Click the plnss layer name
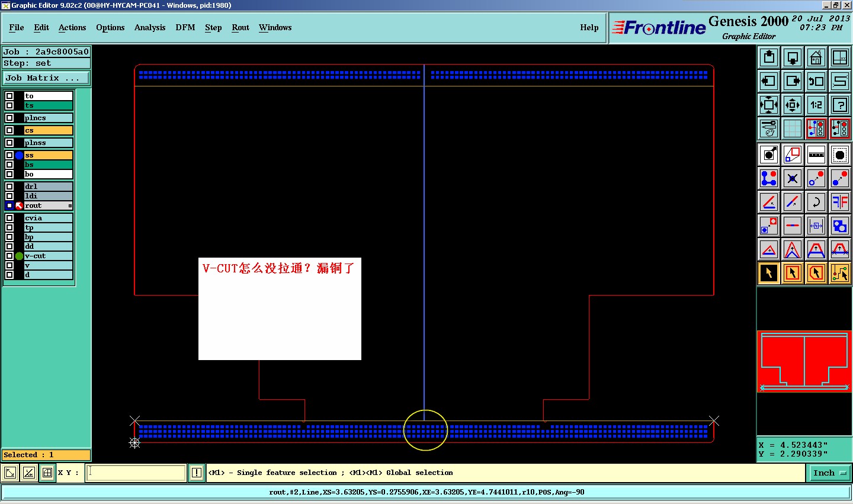Image resolution: width=853 pixels, height=504 pixels. click(48, 143)
